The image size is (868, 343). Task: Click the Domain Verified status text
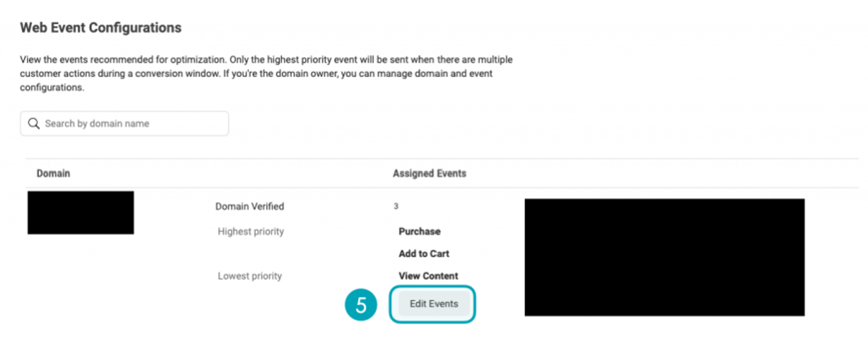249,206
